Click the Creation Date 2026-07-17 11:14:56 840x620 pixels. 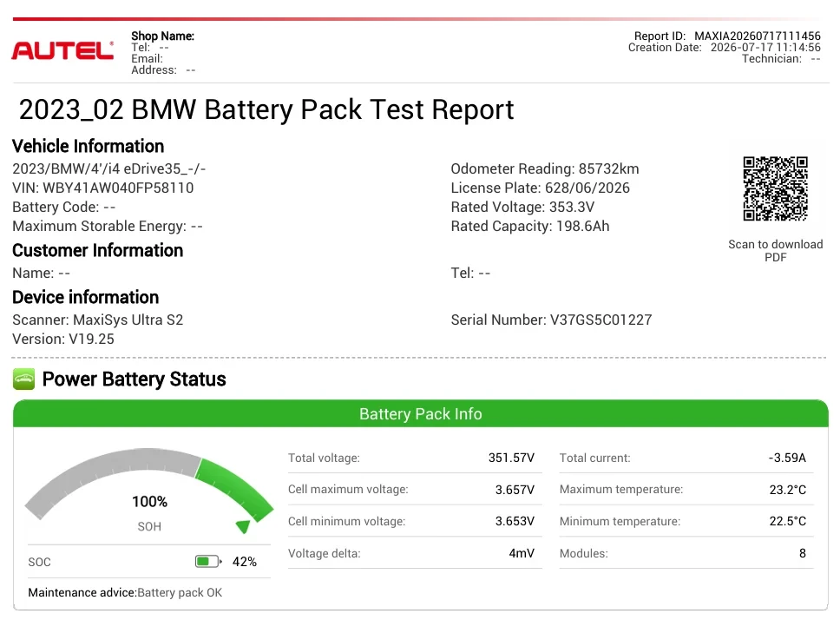[x=725, y=47]
